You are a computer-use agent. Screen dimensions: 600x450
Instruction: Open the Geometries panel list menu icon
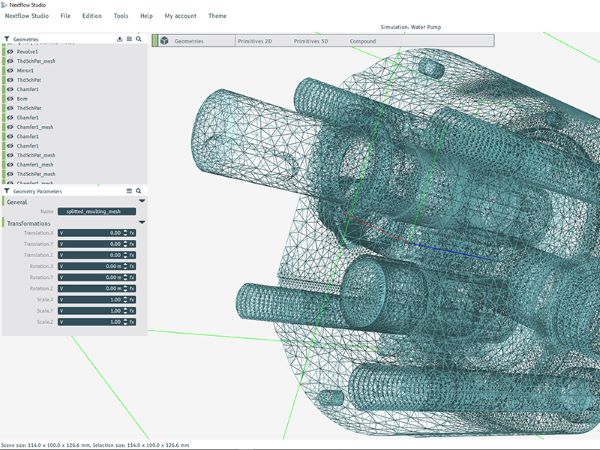point(128,39)
